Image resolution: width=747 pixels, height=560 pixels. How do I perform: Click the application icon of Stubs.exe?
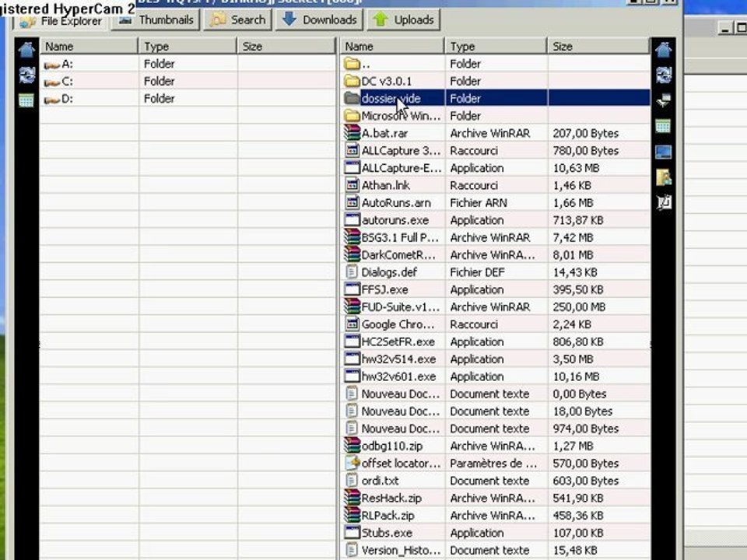(352, 532)
